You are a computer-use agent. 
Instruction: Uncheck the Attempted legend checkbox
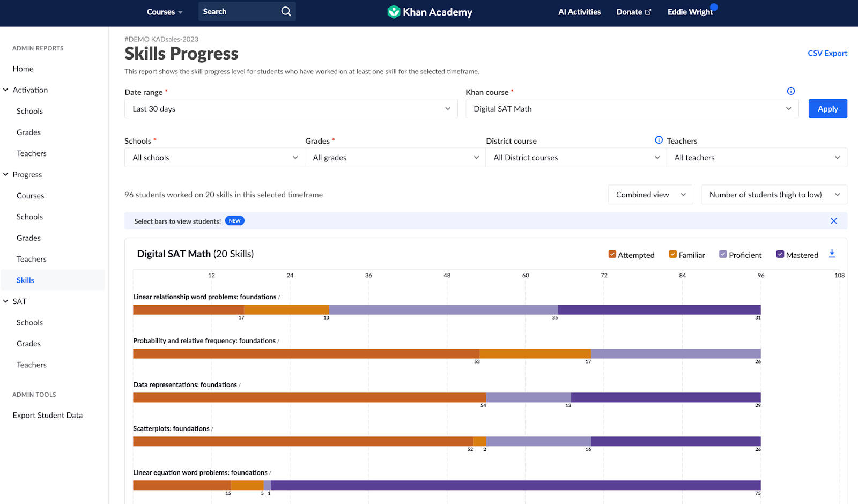tap(612, 254)
